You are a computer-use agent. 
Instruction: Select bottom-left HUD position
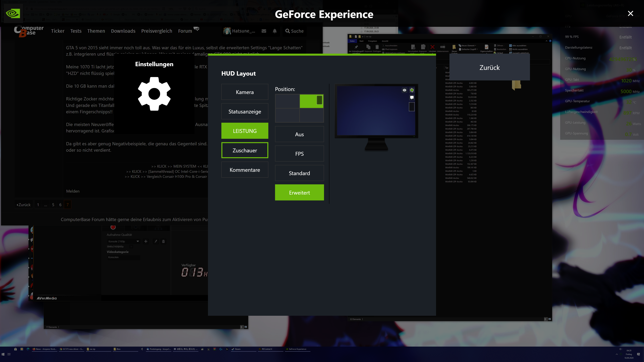pyautogui.click(x=287, y=115)
